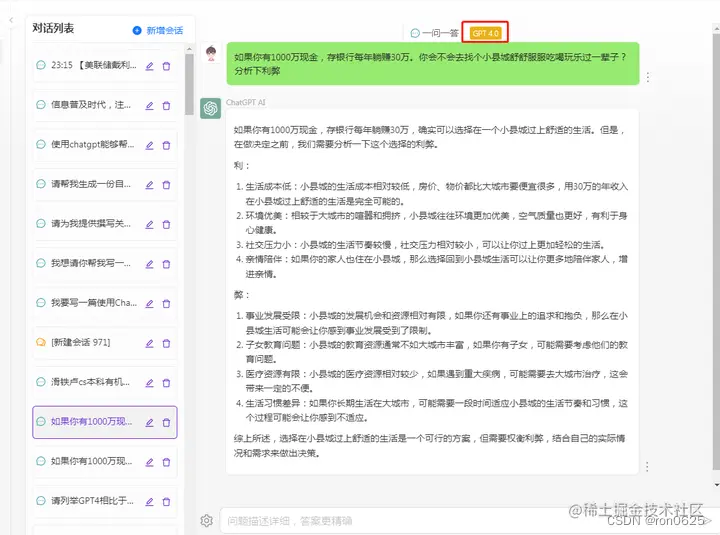The height and width of the screenshot is (535, 720).
Task: Open chat settings gear icon
Action: pyautogui.click(x=207, y=520)
